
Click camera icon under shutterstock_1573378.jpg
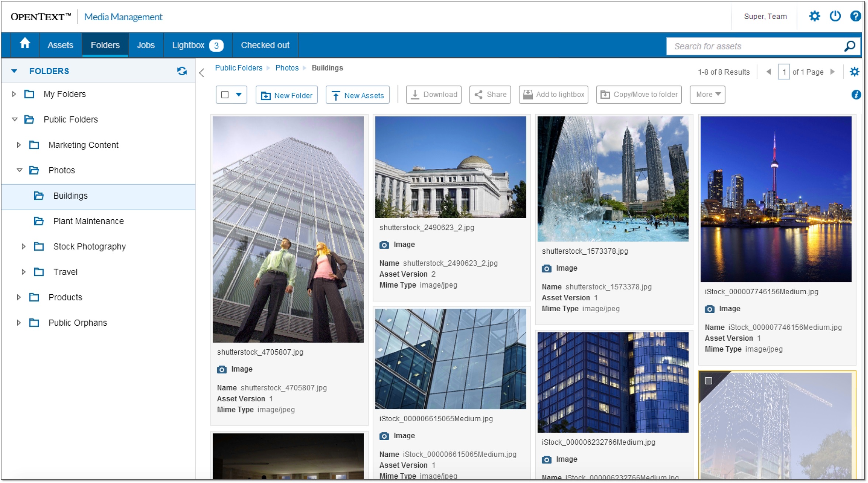tap(546, 268)
